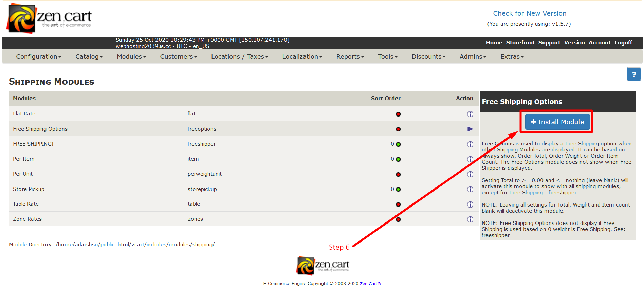Click the arrow icon for Free Shipping Options
This screenshot has height=286, width=644.
click(x=470, y=129)
